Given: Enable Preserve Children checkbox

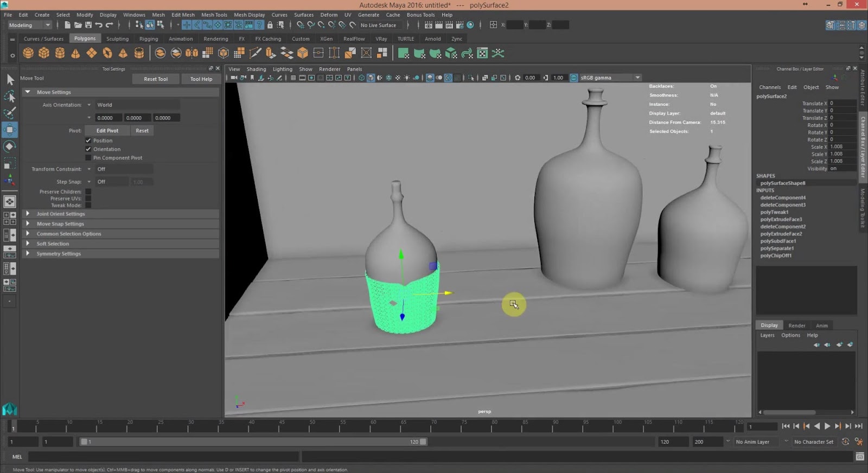Looking at the screenshot, I should click(x=88, y=191).
